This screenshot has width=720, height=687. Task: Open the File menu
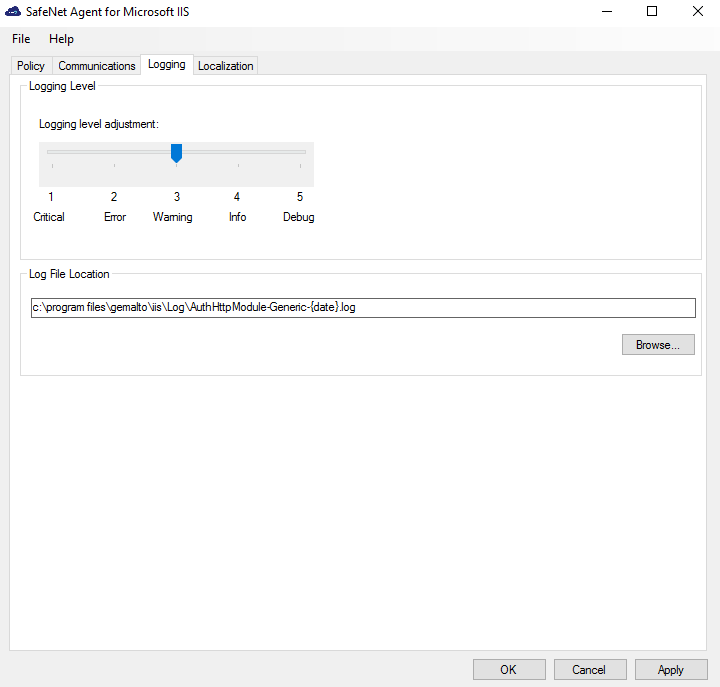click(21, 39)
